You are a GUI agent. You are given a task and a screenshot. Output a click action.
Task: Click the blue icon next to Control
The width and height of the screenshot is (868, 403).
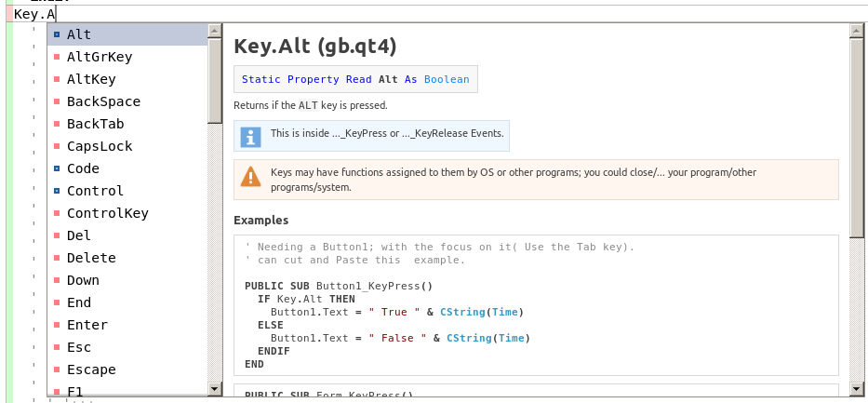click(57, 191)
